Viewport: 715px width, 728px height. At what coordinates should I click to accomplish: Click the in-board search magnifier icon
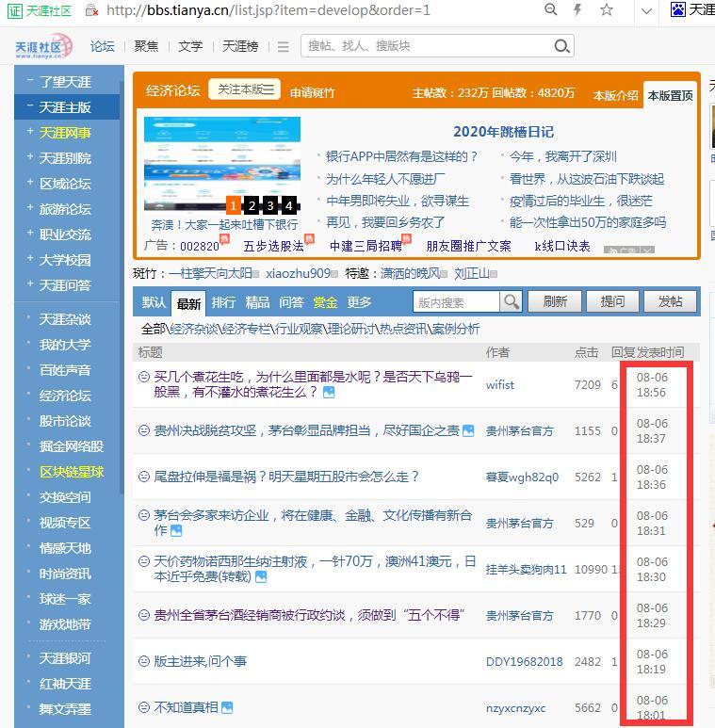click(512, 301)
